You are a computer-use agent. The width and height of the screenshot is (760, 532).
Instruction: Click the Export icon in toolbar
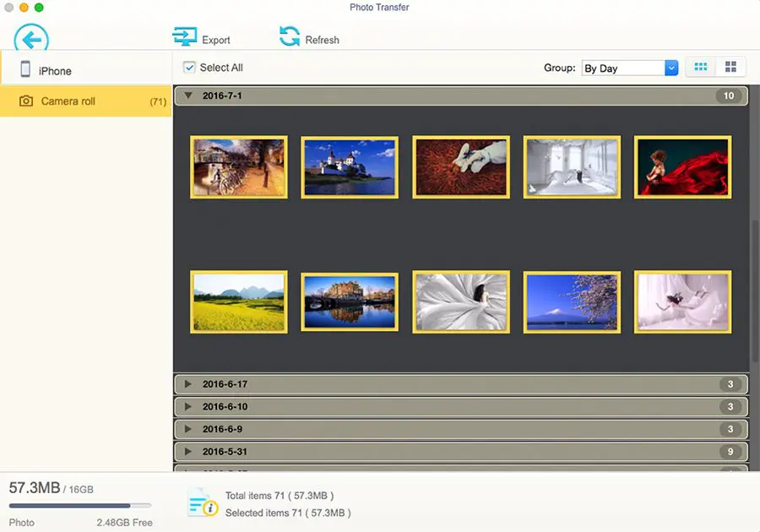pyautogui.click(x=184, y=37)
